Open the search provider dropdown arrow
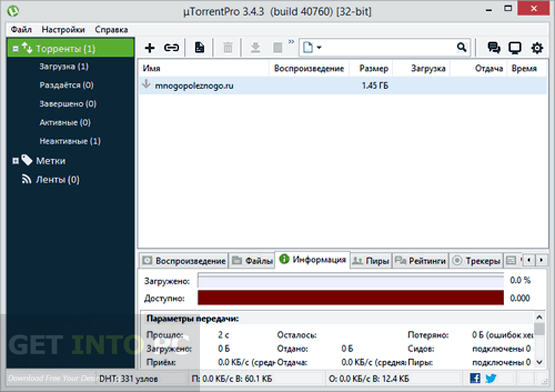The image size is (555, 392). pos(319,47)
